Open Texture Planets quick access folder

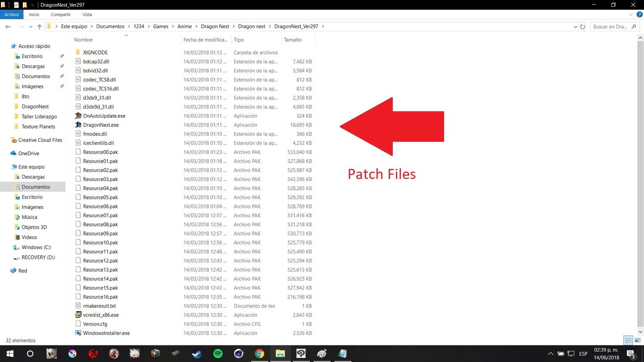click(38, 126)
